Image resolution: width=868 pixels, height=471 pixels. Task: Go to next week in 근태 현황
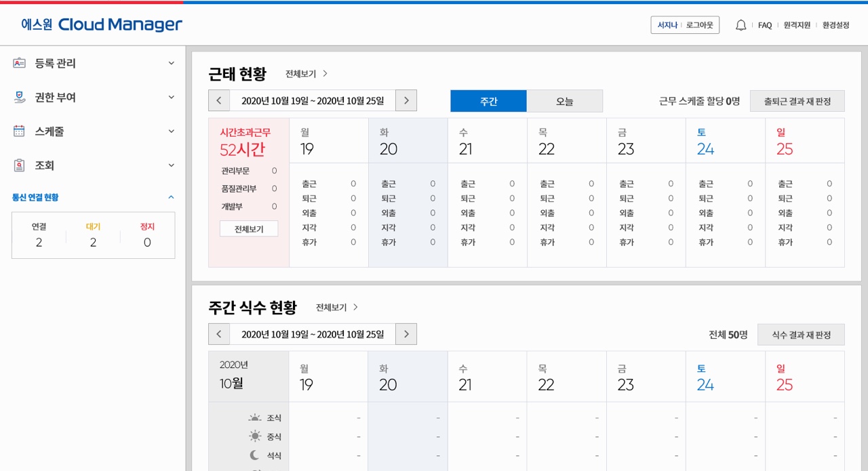click(406, 101)
